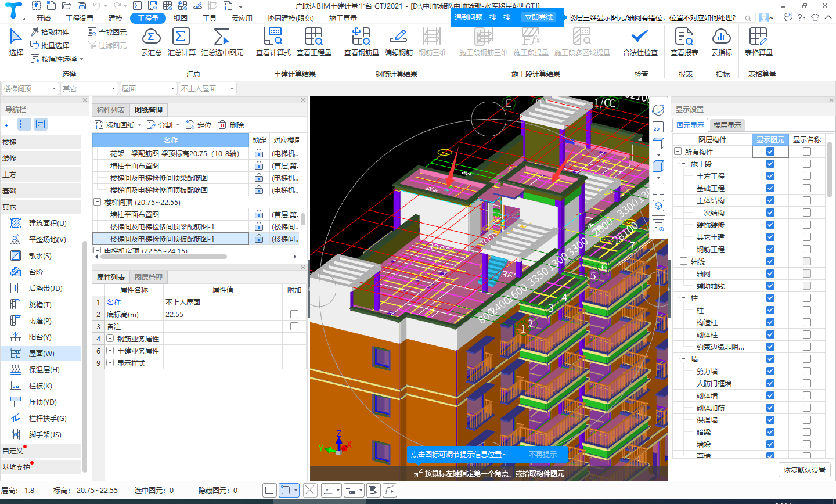Expand 钢筋业务属性 property group
The height and width of the screenshot is (504, 836).
coord(110,339)
